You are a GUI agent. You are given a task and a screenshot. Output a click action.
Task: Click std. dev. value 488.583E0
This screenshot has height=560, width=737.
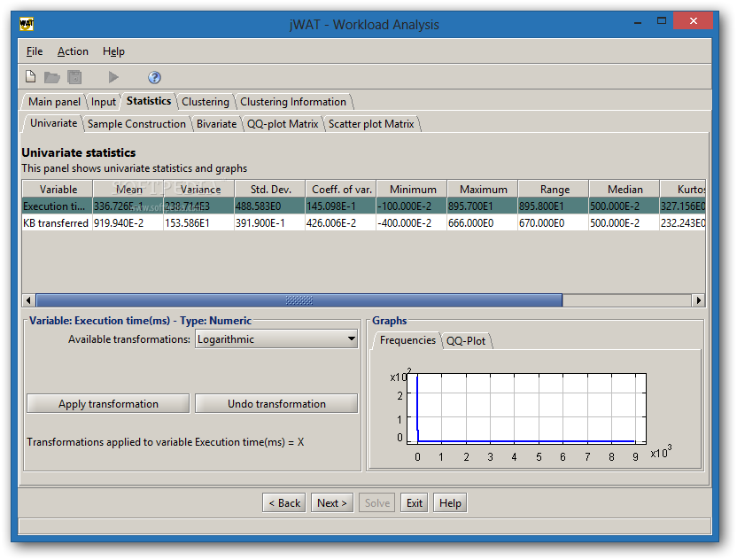point(258,206)
